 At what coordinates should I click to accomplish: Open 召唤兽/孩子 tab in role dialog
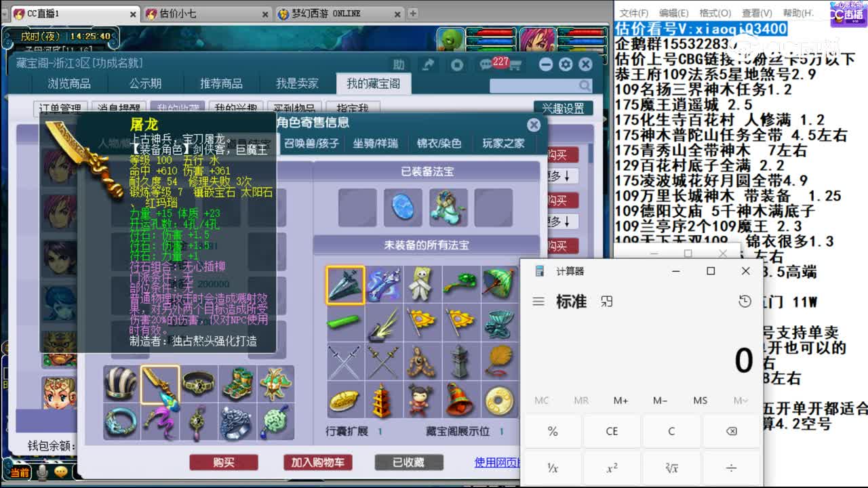[311, 144]
